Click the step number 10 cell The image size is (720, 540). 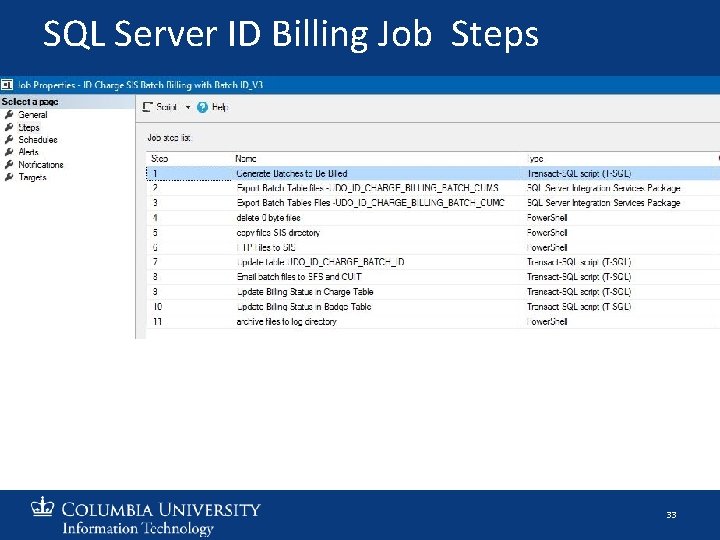158,306
